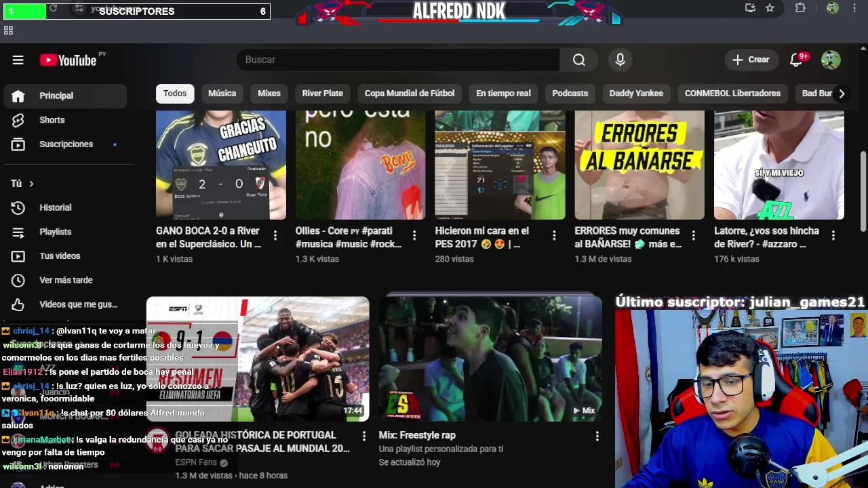This screenshot has width=868, height=488.
Task: Expand the Tú section chevron
Action: click(x=31, y=184)
